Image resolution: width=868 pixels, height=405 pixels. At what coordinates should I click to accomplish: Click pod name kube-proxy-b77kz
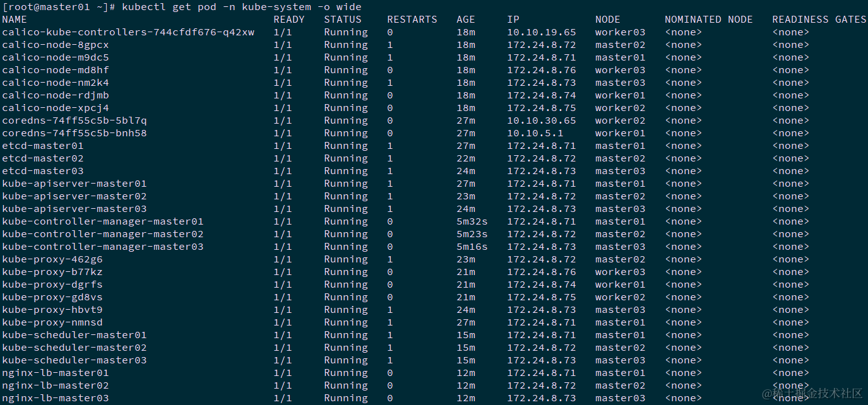click(52, 272)
